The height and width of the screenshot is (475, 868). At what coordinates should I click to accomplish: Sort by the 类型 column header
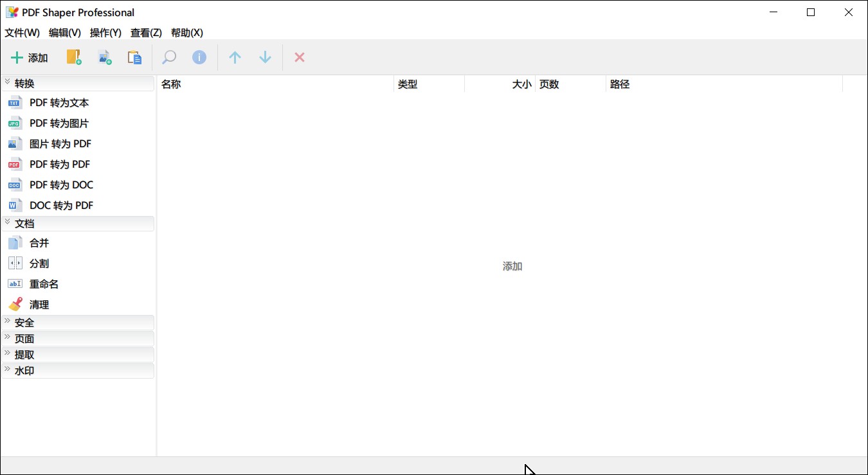click(x=429, y=84)
